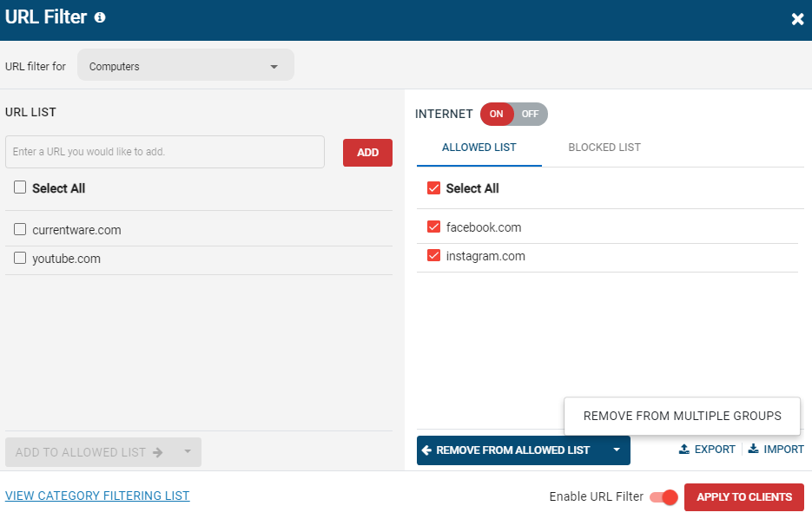This screenshot has height=519, width=812.
Task: Expand the Remove From Allowed List arrow
Action: [617, 450]
